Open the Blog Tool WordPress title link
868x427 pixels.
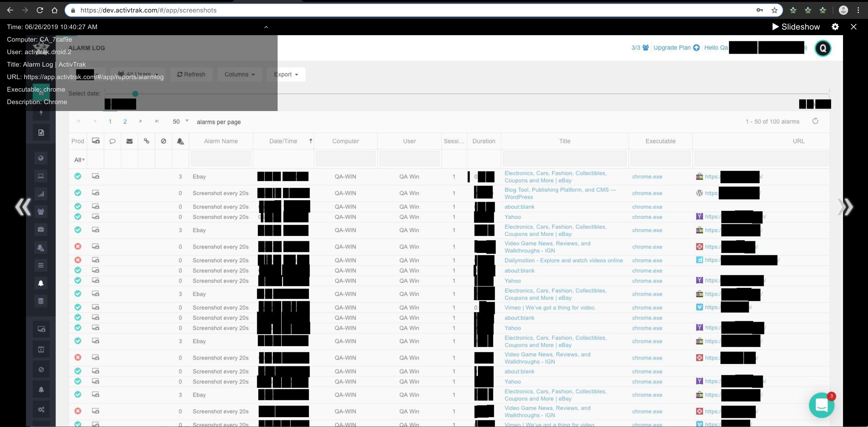560,193
